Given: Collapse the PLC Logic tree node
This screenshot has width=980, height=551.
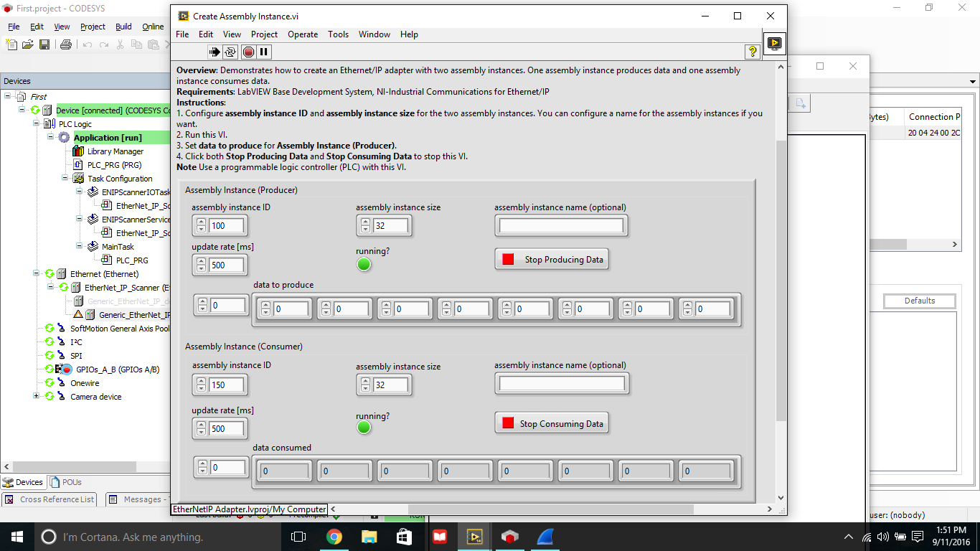Looking at the screenshot, I should tap(36, 124).
